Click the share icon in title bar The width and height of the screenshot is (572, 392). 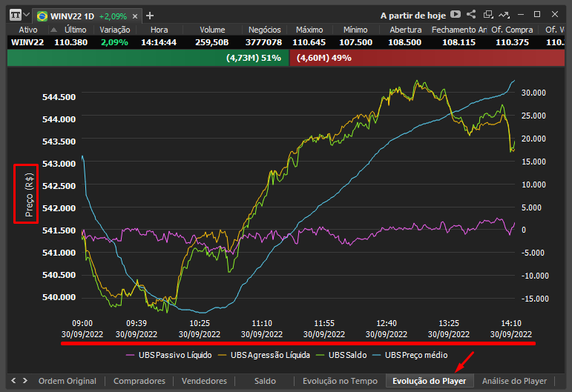tap(471, 14)
